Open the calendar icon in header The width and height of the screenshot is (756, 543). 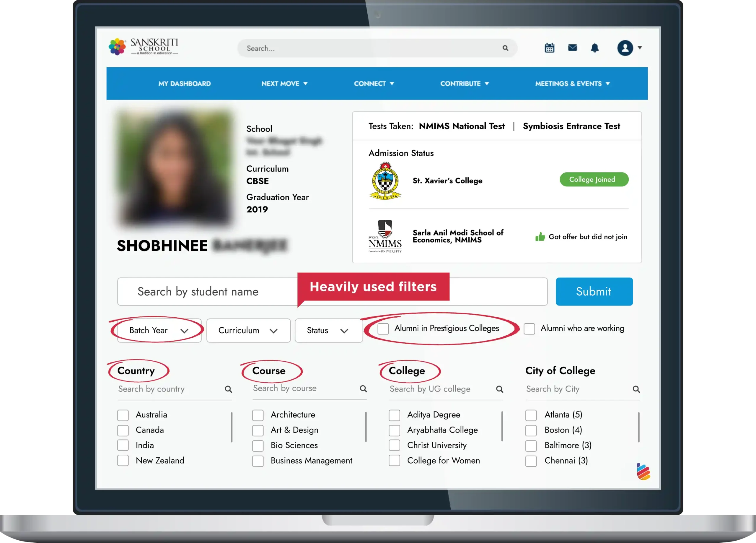(x=549, y=48)
